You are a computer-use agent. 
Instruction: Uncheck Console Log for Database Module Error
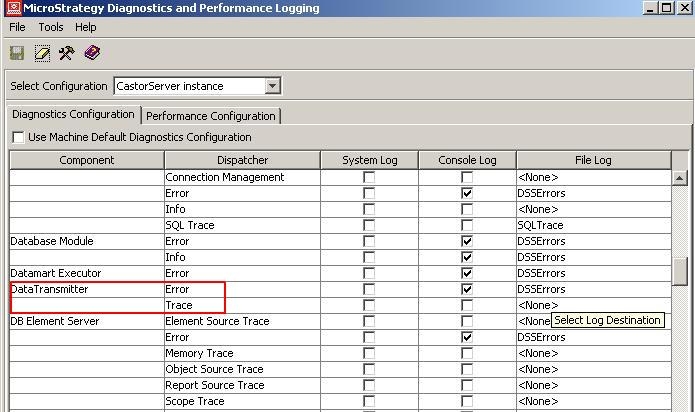(467, 241)
